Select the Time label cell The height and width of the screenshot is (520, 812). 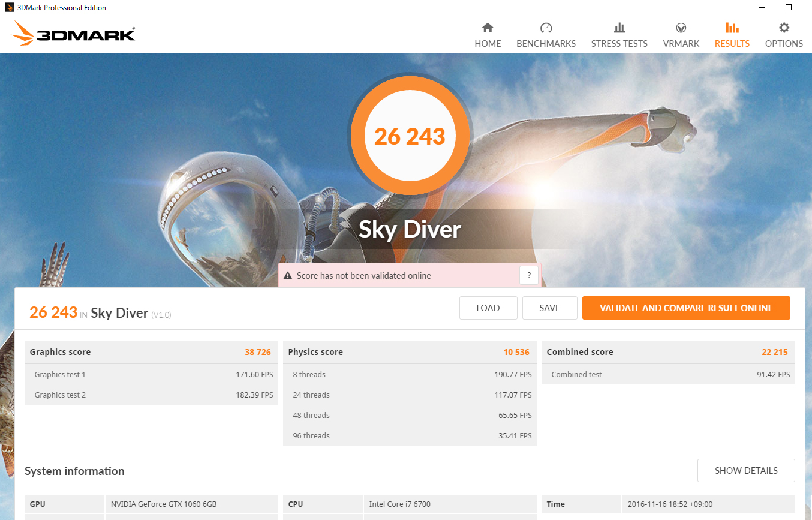[x=582, y=504]
